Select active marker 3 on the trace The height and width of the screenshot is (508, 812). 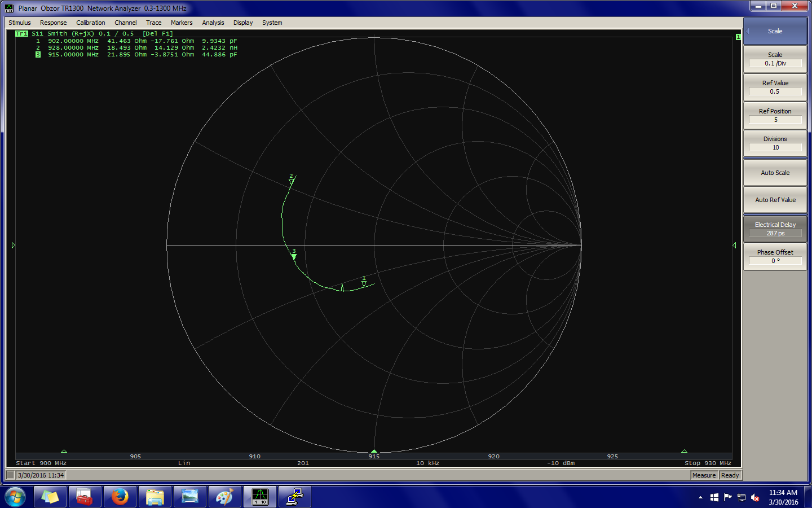point(294,257)
